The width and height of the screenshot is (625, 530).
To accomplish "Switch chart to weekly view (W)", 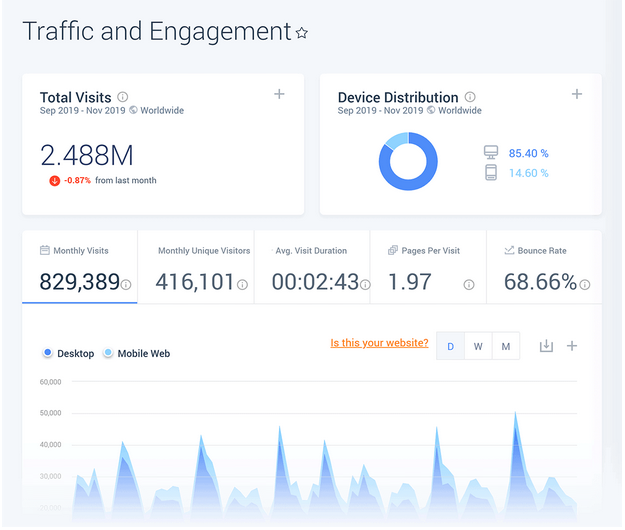I will pyautogui.click(x=478, y=346).
